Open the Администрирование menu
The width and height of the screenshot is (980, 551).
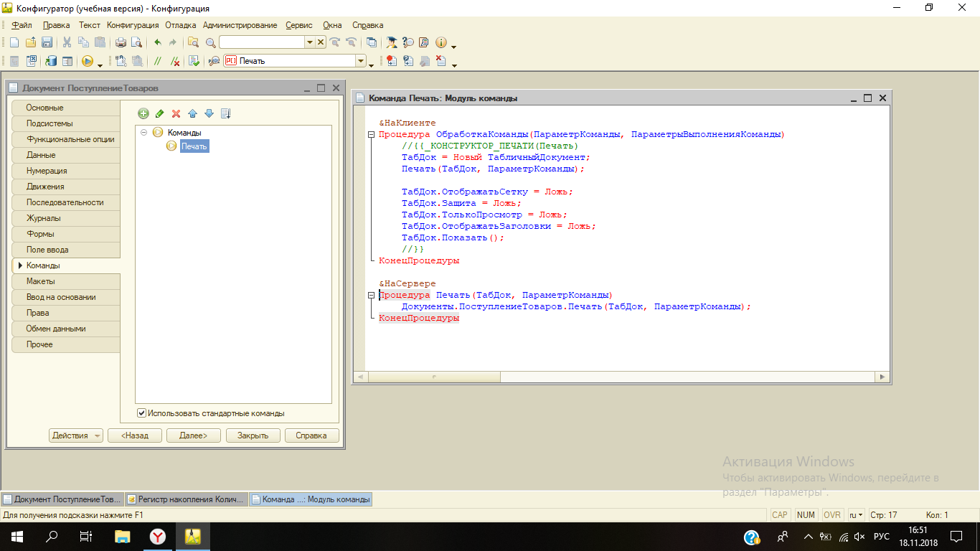click(240, 25)
